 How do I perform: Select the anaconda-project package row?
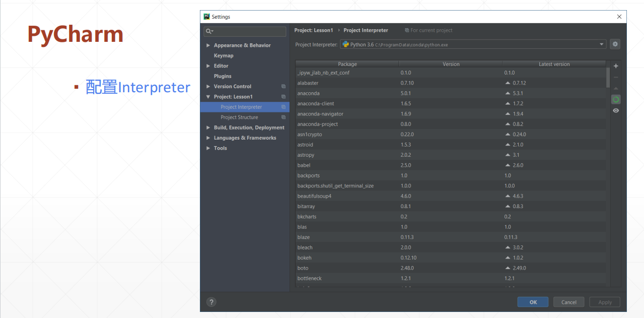click(451, 124)
